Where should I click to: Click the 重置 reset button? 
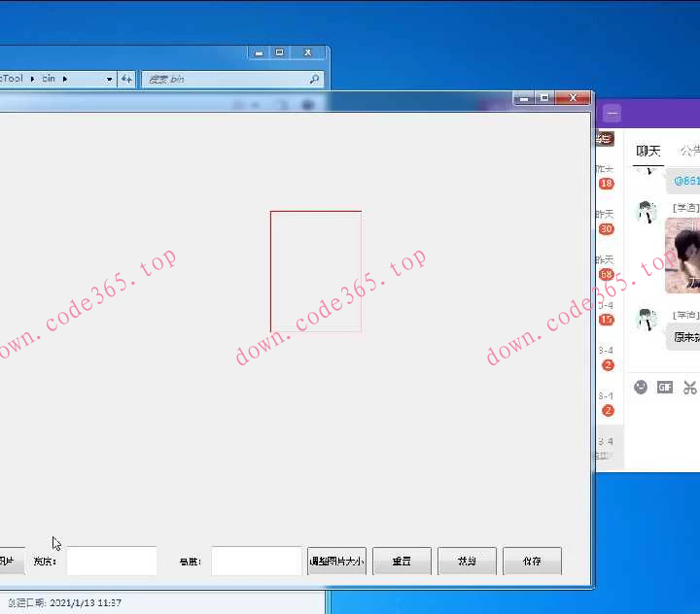click(x=402, y=561)
